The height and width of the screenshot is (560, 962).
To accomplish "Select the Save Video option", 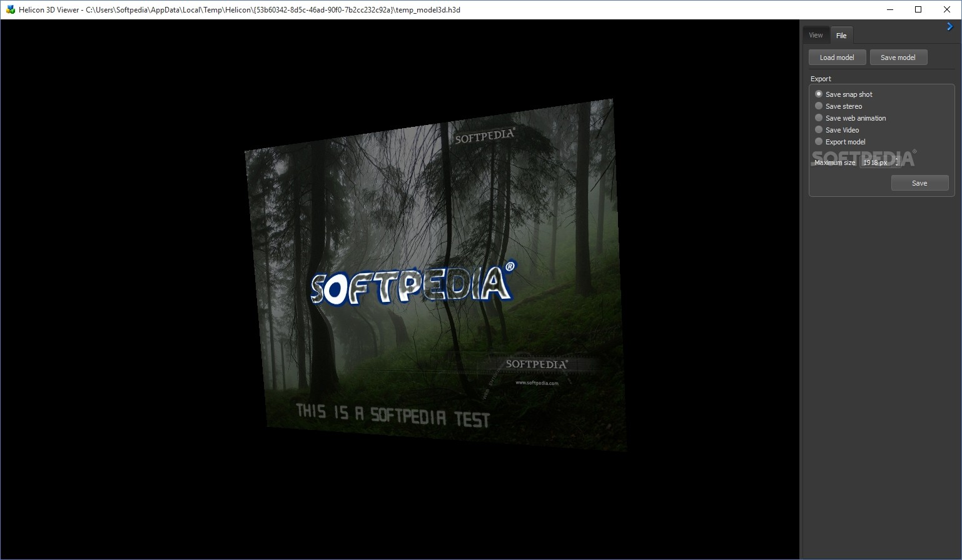I will pos(837,130).
